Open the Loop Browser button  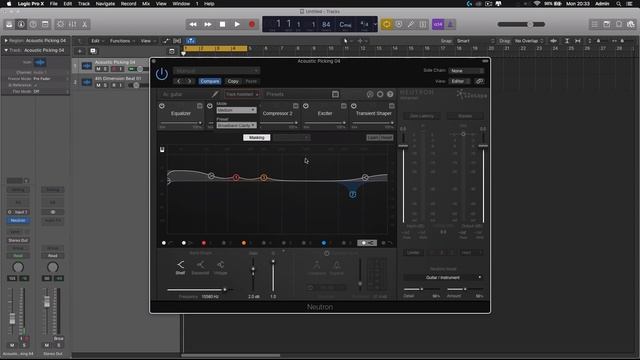click(619, 24)
